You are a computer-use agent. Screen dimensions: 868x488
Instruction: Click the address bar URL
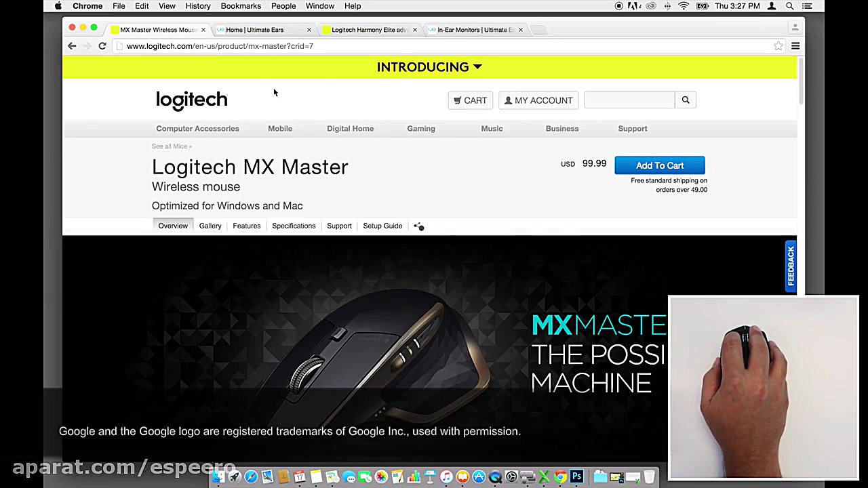coord(220,46)
